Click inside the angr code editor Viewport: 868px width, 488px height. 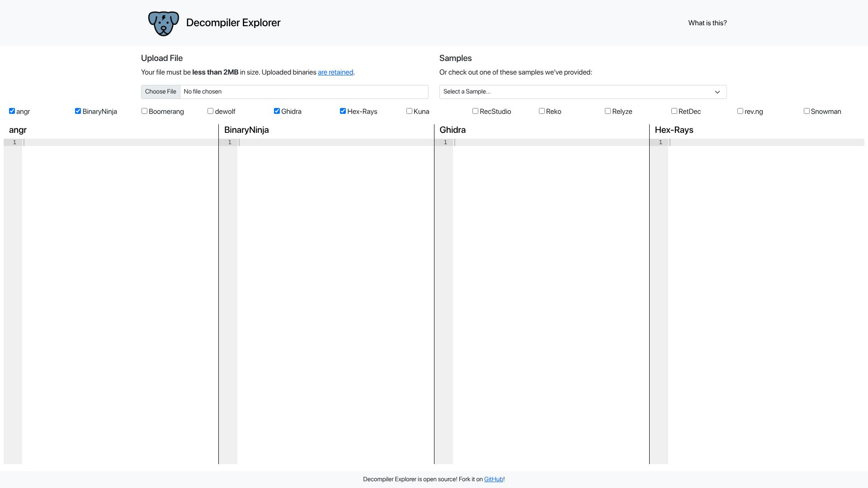tap(120, 301)
